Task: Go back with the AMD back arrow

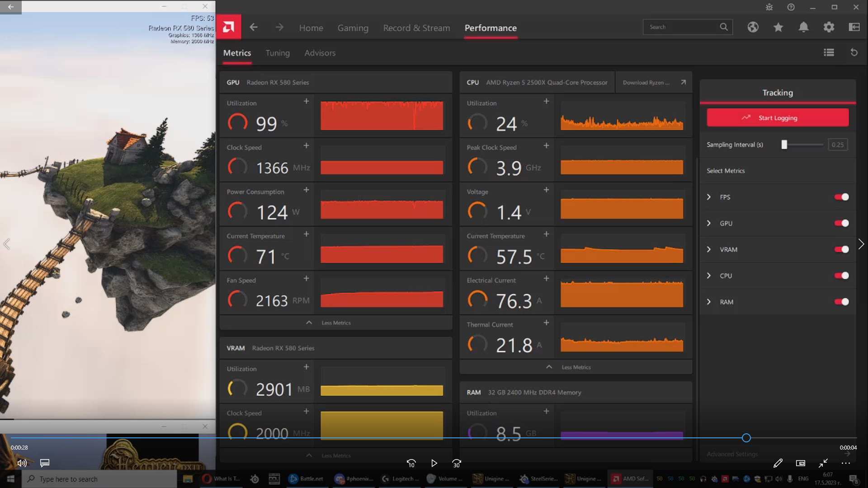Action: tap(254, 27)
